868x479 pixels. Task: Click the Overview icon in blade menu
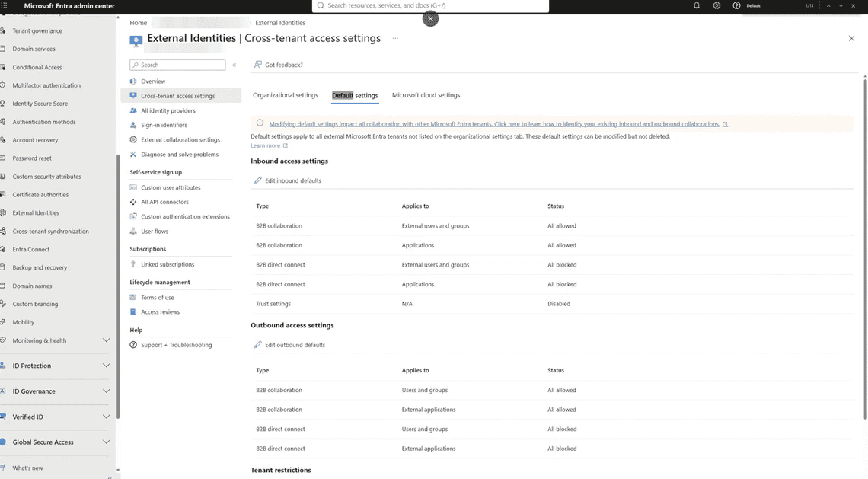click(133, 81)
